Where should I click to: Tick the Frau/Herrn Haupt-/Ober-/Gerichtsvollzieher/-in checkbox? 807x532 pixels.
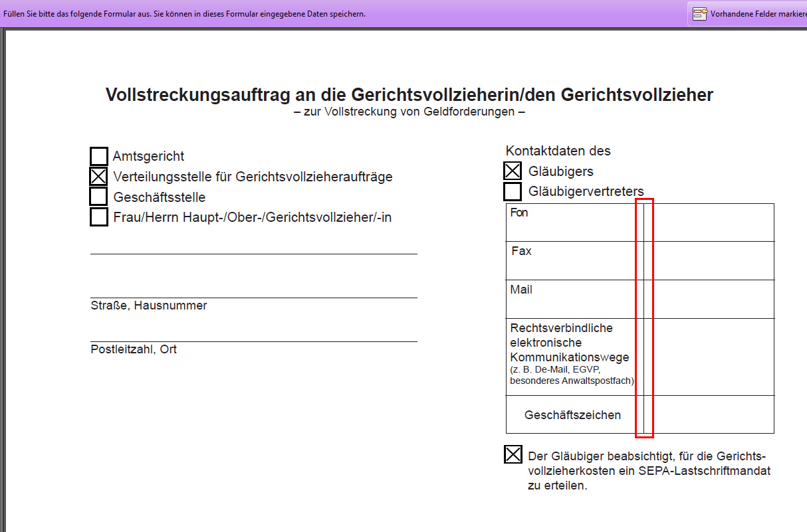tap(99, 217)
